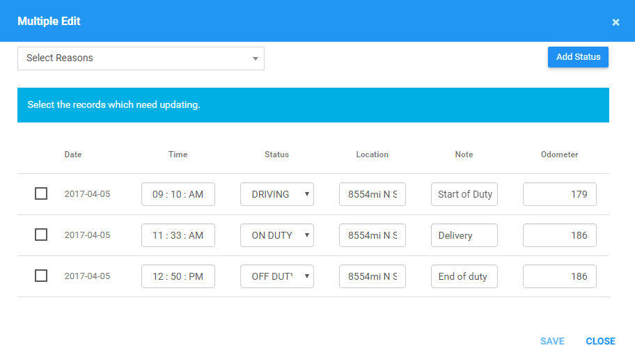
Task: Click date 2017-04-05 in the ON DUTY row
Action: coord(87,235)
